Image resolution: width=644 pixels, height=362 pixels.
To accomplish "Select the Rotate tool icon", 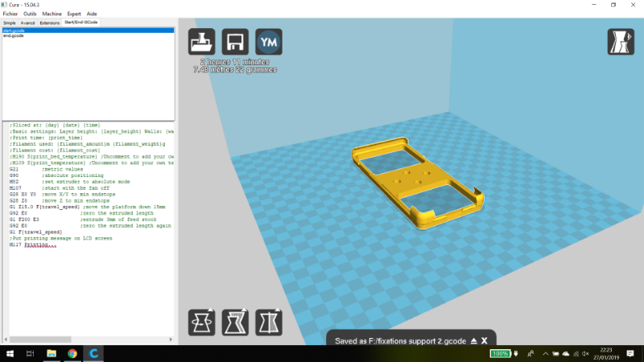I will (202, 322).
